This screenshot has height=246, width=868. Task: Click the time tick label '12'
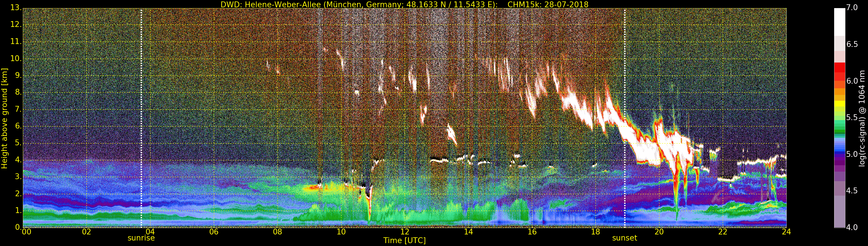click(x=405, y=232)
